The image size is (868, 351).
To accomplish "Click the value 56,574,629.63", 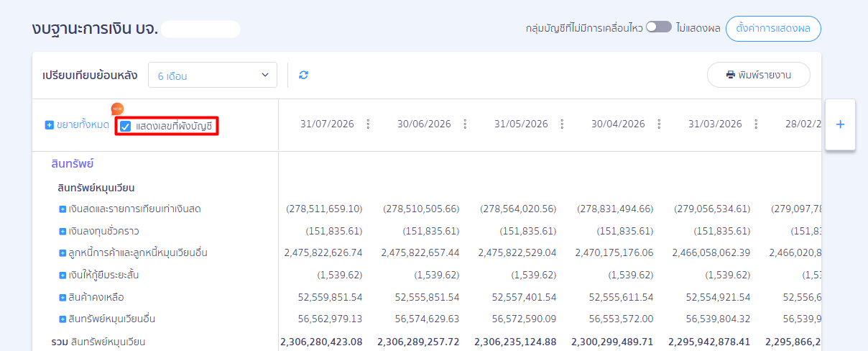I will pyautogui.click(x=427, y=319).
